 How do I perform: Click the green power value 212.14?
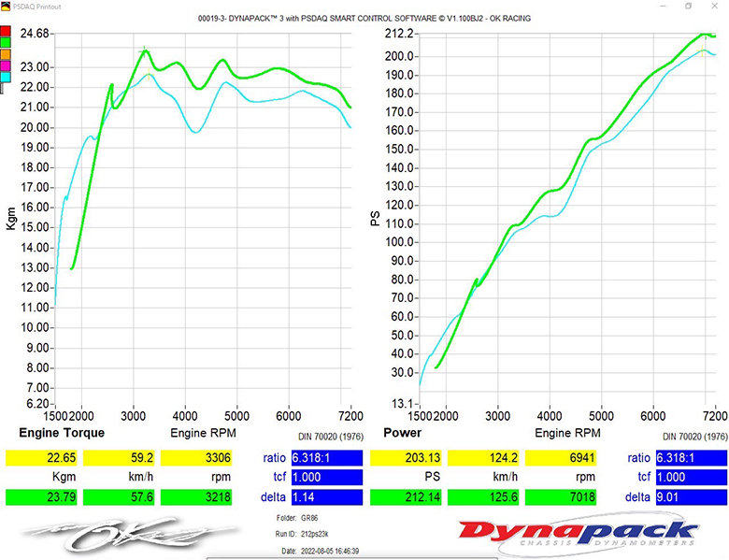point(406,496)
